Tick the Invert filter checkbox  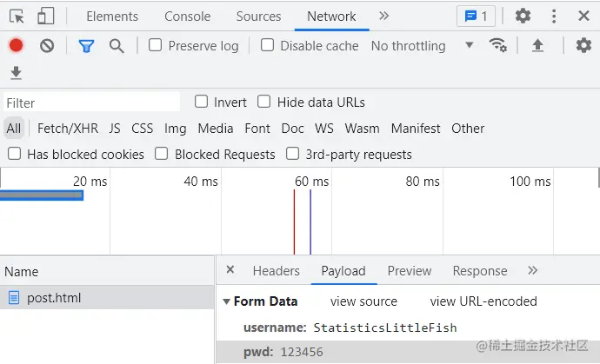click(202, 102)
